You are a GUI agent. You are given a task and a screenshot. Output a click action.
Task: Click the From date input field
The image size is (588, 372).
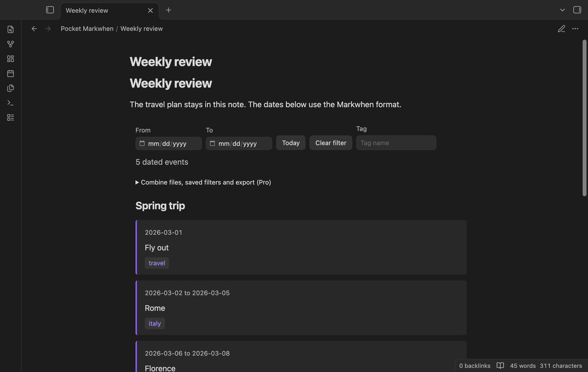click(169, 143)
